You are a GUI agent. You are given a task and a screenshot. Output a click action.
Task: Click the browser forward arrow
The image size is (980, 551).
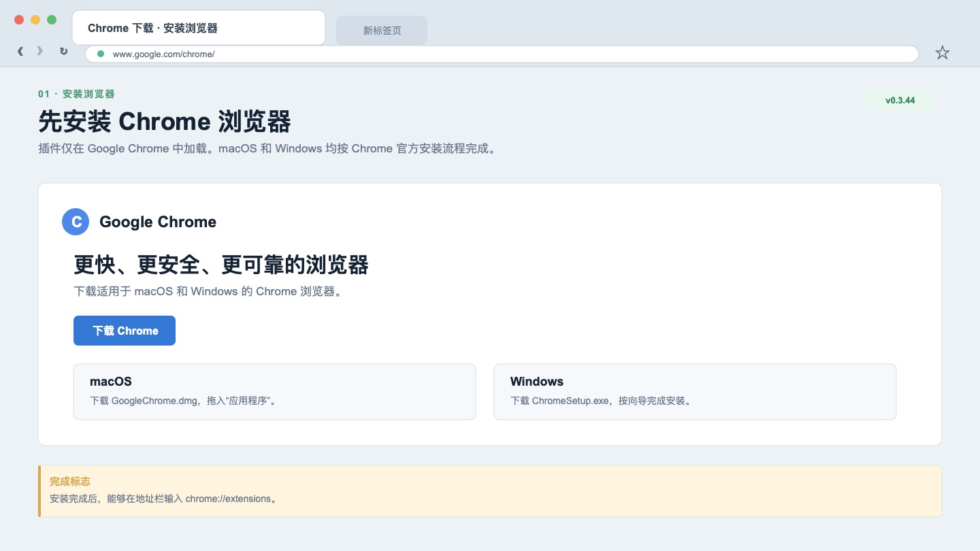point(40,51)
